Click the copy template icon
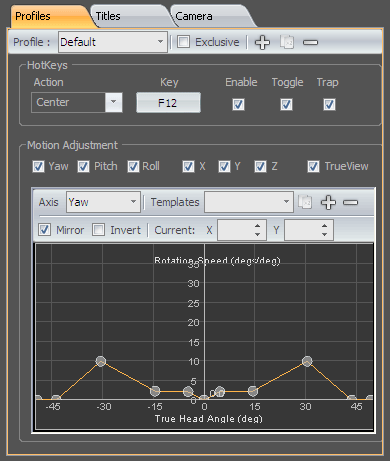The height and width of the screenshot is (461, 390). pyautogui.click(x=305, y=202)
